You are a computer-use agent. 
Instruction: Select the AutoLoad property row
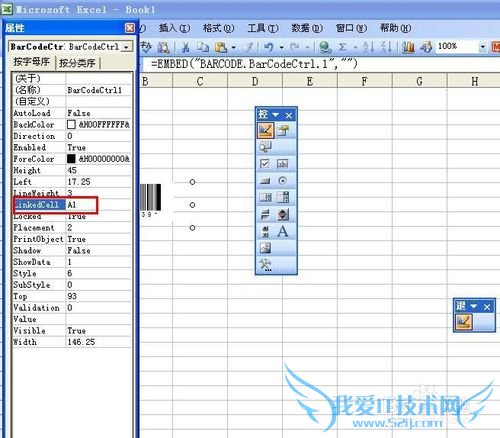(x=72, y=113)
